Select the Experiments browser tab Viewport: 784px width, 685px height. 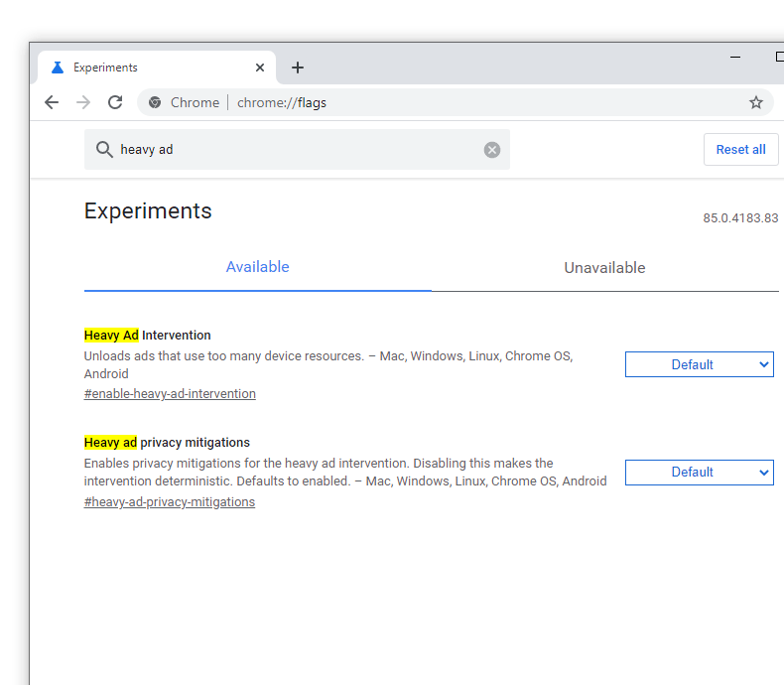click(149, 68)
